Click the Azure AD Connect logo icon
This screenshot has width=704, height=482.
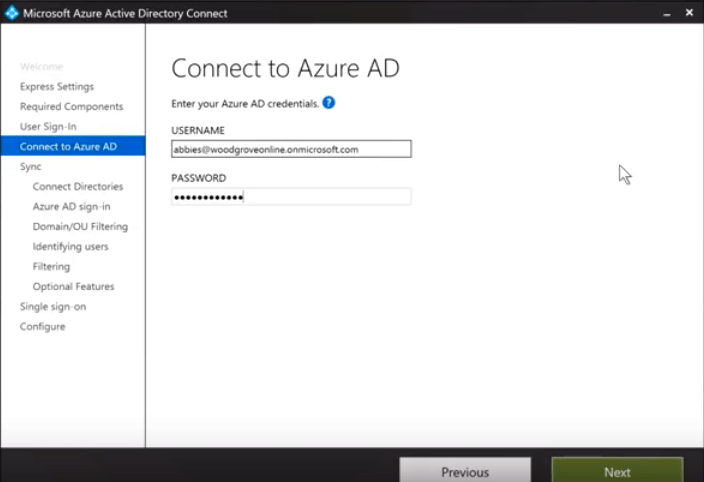tap(11, 13)
